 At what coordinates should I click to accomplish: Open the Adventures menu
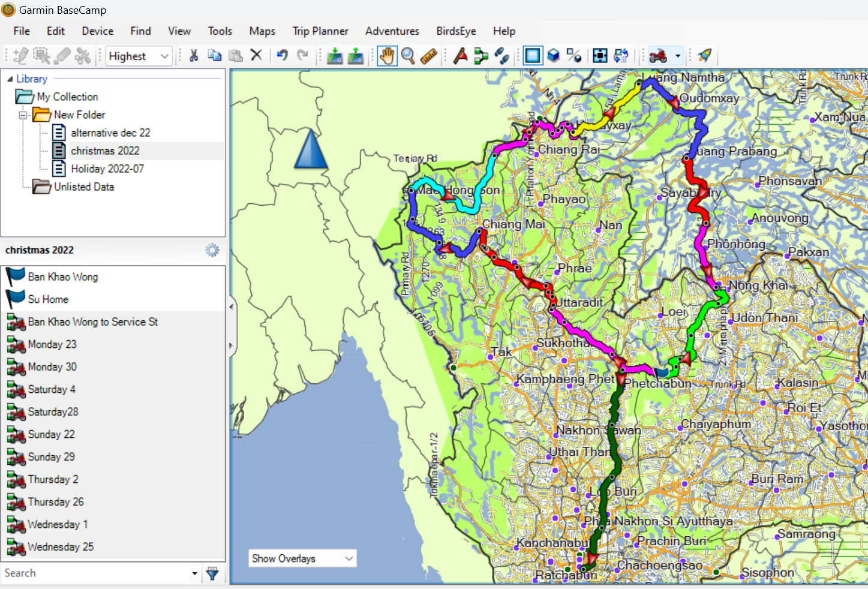pos(392,31)
